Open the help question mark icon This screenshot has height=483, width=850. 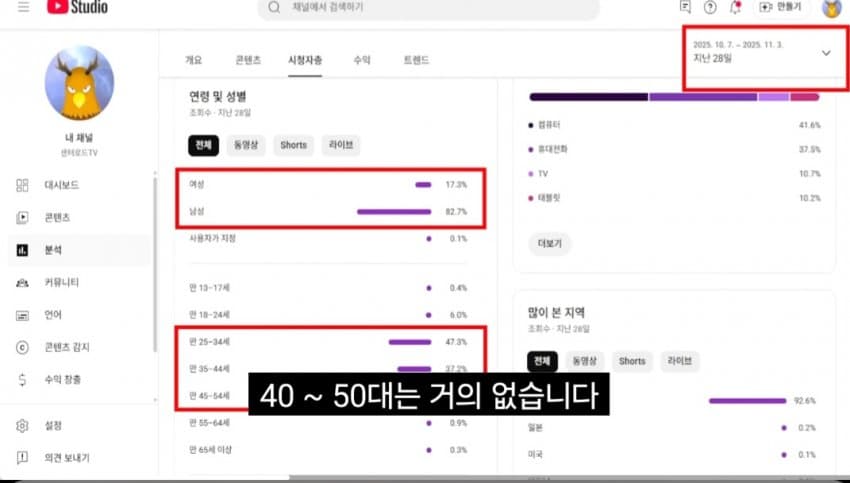710,7
